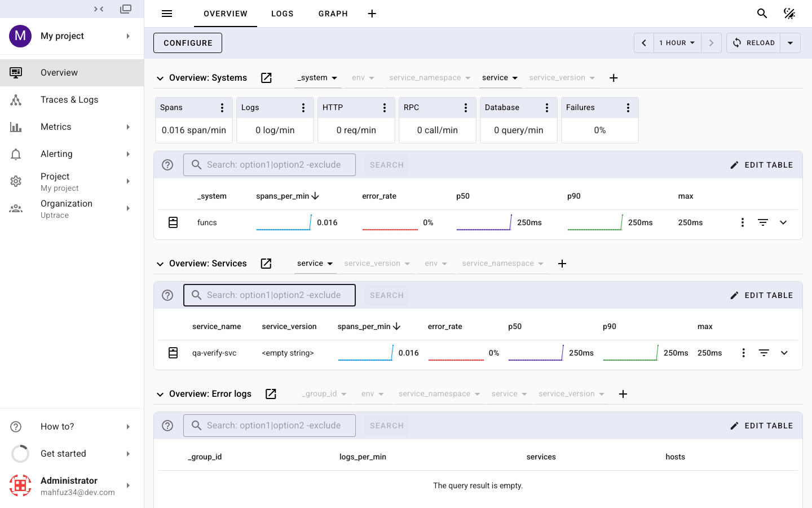Click the windows stack icon in sidebar header

coord(126,9)
